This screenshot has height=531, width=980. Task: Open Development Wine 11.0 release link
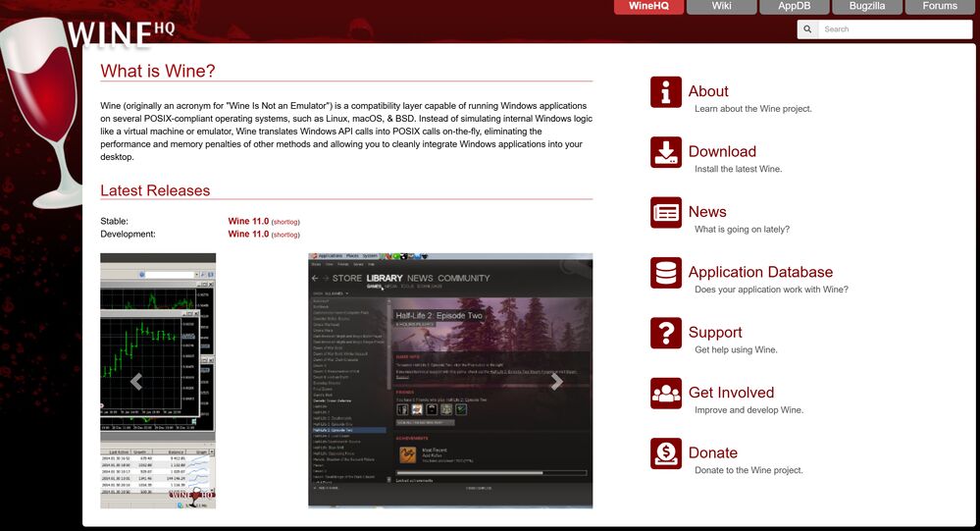click(248, 234)
